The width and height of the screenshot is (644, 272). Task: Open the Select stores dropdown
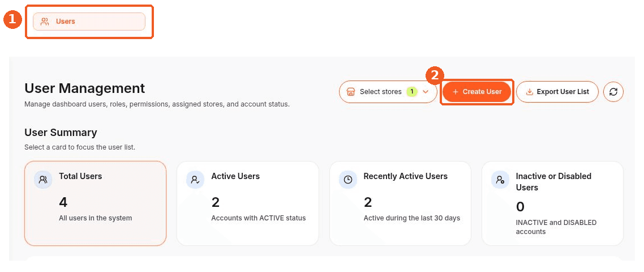tap(388, 92)
